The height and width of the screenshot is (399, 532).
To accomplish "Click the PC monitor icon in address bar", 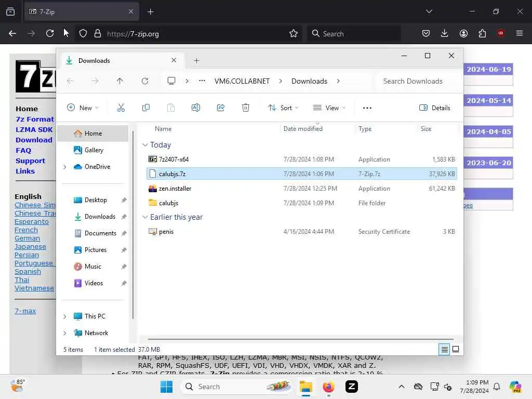I will (x=171, y=81).
